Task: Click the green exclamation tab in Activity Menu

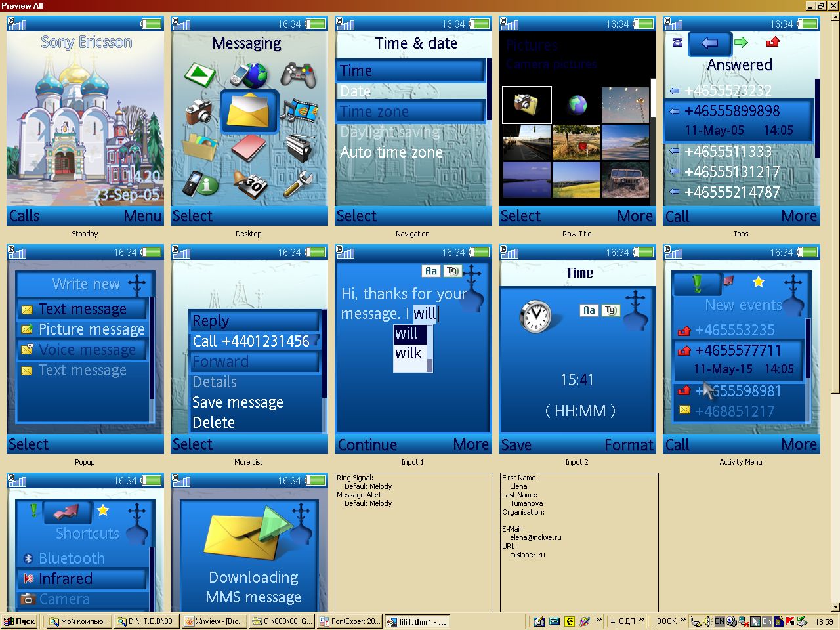Action: [x=697, y=283]
